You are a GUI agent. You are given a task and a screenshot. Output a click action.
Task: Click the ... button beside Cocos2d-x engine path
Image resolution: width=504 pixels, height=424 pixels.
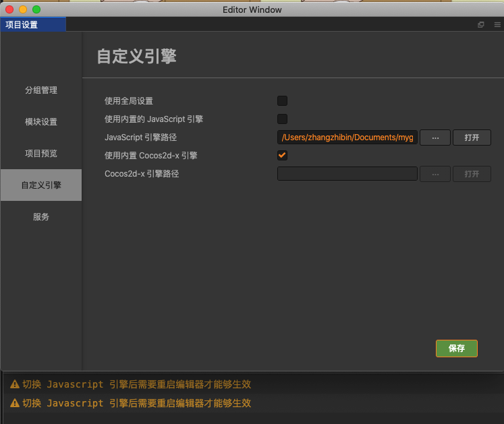[435, 174]
